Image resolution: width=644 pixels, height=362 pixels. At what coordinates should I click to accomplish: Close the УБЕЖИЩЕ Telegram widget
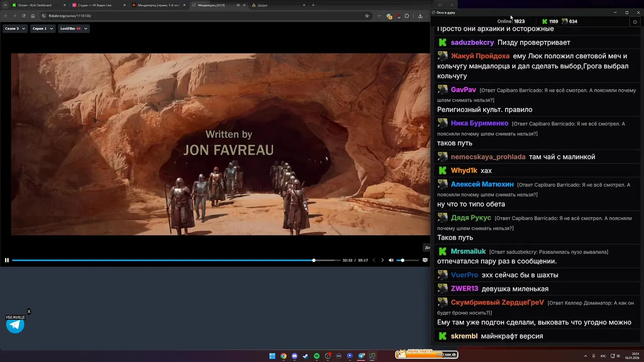tap(29, 312)
